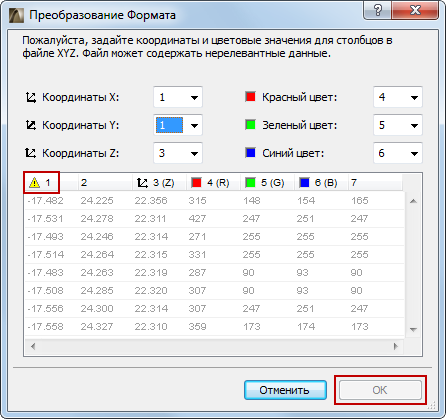Click the cell with value 315
Image resolution: width=446 pixels, height=419 pixels.
(x=197, y=201)
